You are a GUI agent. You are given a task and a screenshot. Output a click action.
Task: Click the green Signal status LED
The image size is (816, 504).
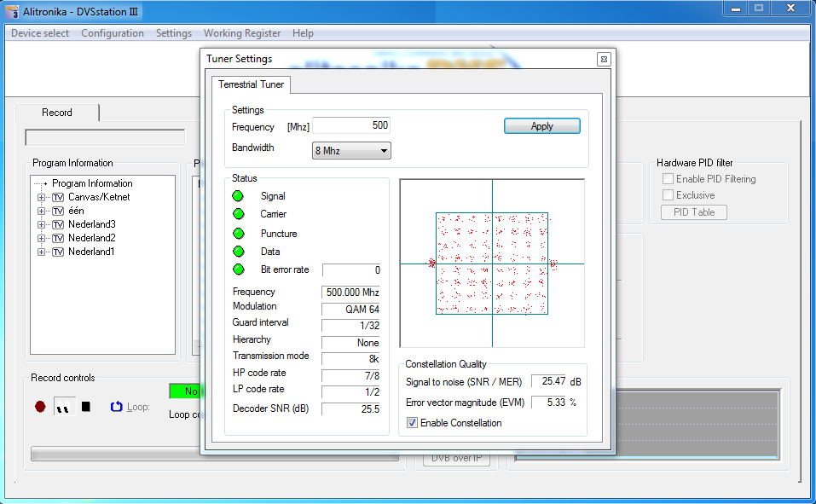(238, 196)
